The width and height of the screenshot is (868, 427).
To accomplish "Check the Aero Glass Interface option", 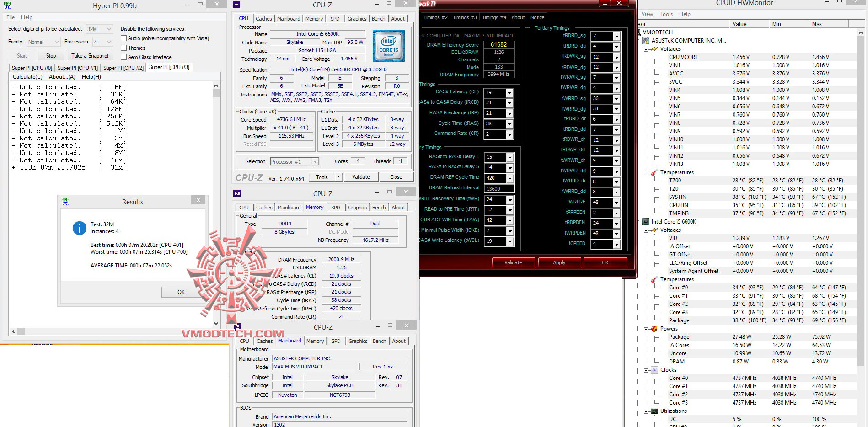I will click(x=123, y=57).
